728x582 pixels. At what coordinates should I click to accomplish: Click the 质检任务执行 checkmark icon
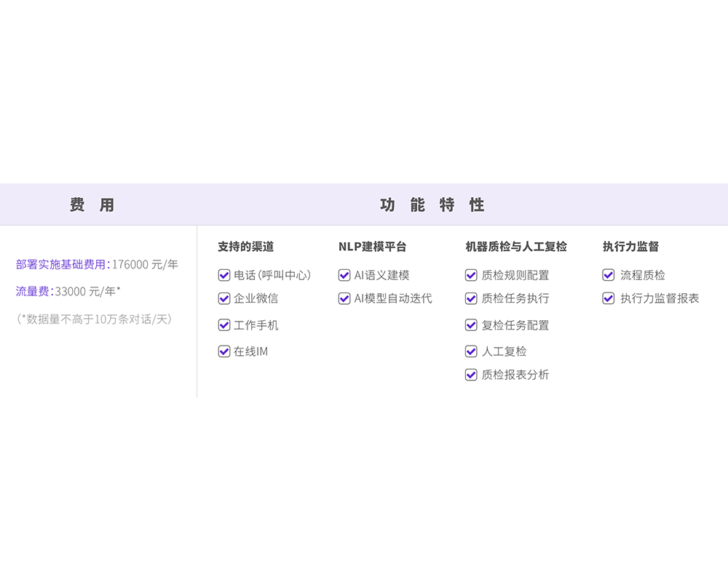471,300
